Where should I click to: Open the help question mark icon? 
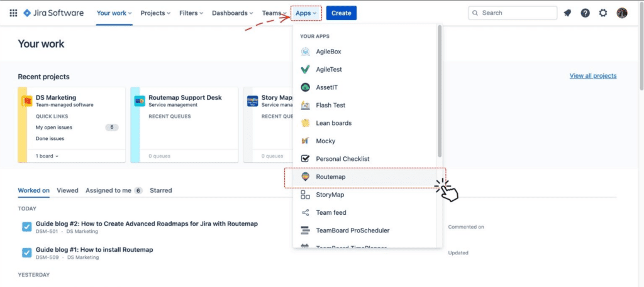click(x=586, y=13)
